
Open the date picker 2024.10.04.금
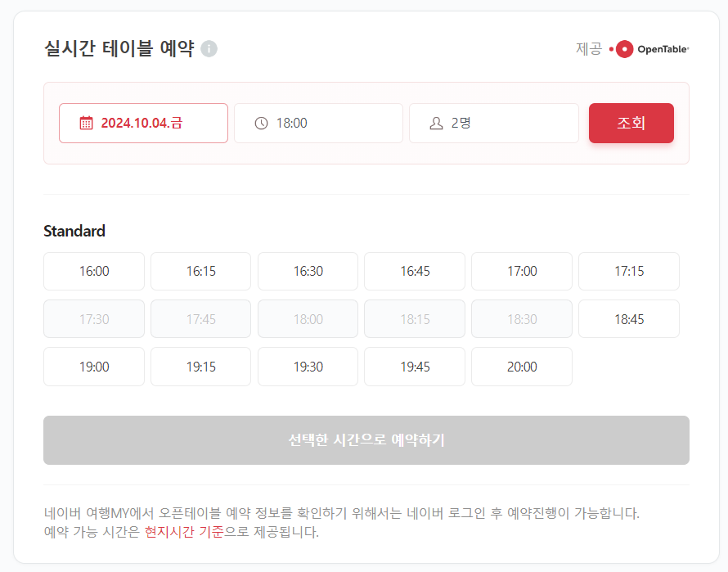[143, 123]
